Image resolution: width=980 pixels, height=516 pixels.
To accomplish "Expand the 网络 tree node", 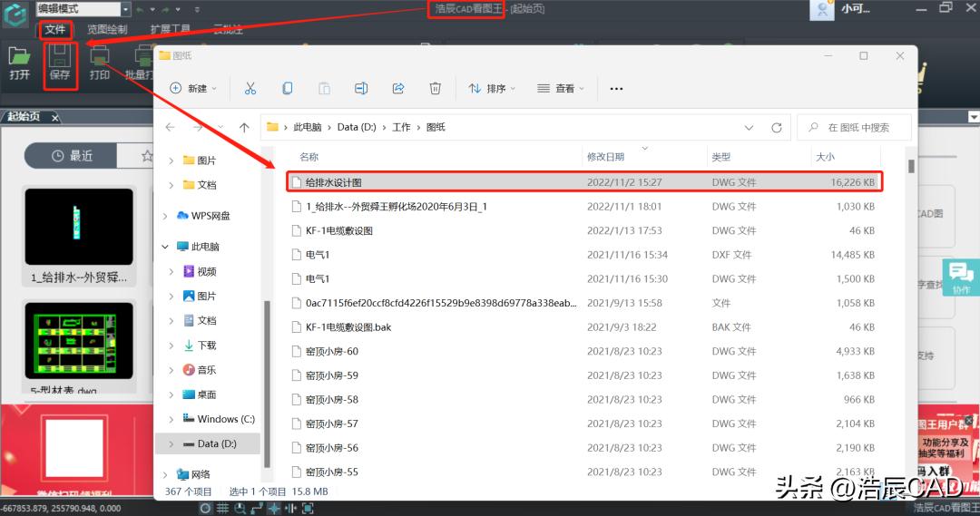I will 165,475.
